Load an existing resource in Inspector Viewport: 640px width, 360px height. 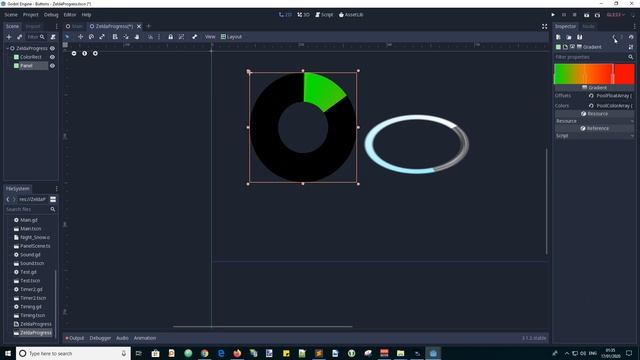point(569,37)
